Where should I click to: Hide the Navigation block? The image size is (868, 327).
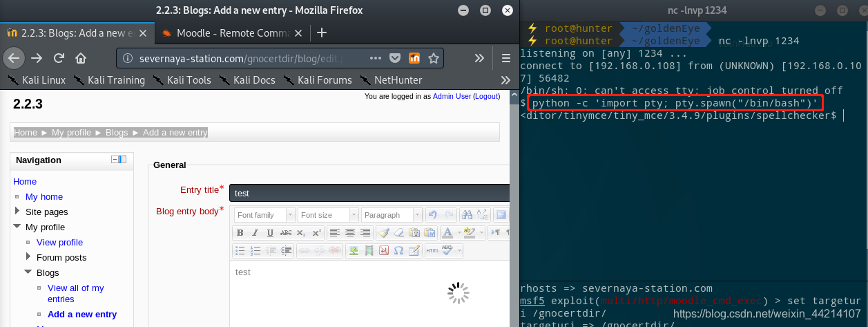115,160
